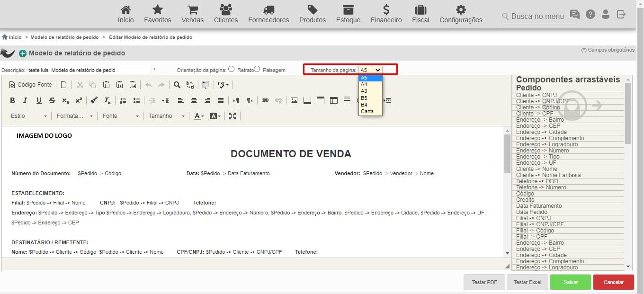Open the Financeiro menu
Viewport: 644px width, 294px height.
[x=386, y=14]
